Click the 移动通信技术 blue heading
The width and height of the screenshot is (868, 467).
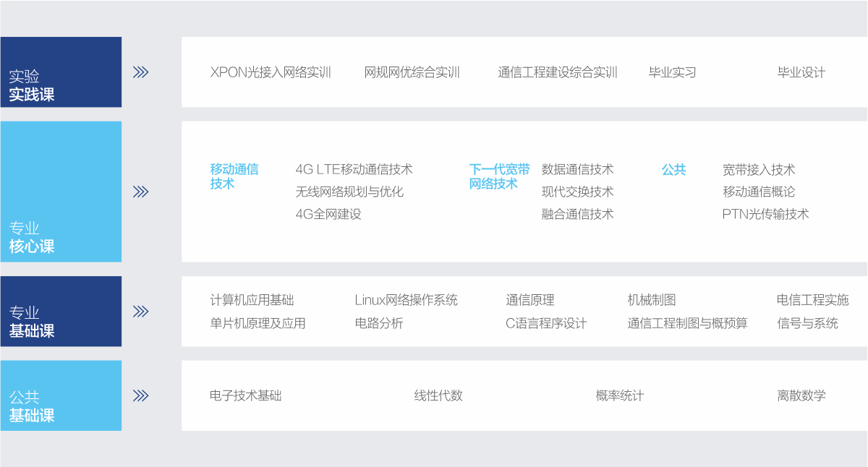tap(234, 176)
